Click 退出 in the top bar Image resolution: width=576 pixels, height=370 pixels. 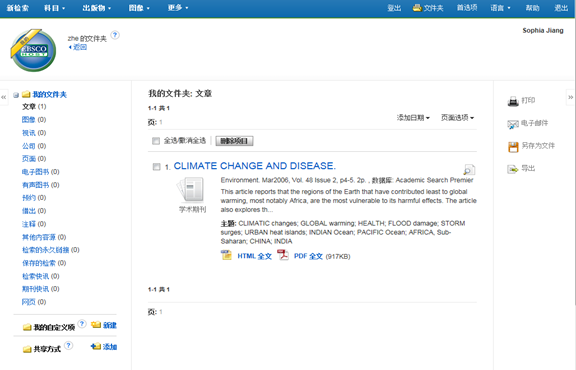coord(561,8)
